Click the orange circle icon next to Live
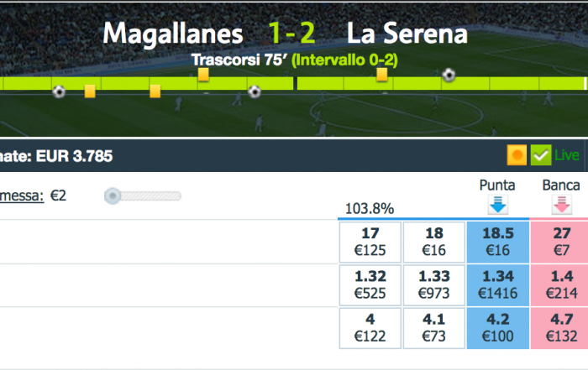 click(517, 155)
